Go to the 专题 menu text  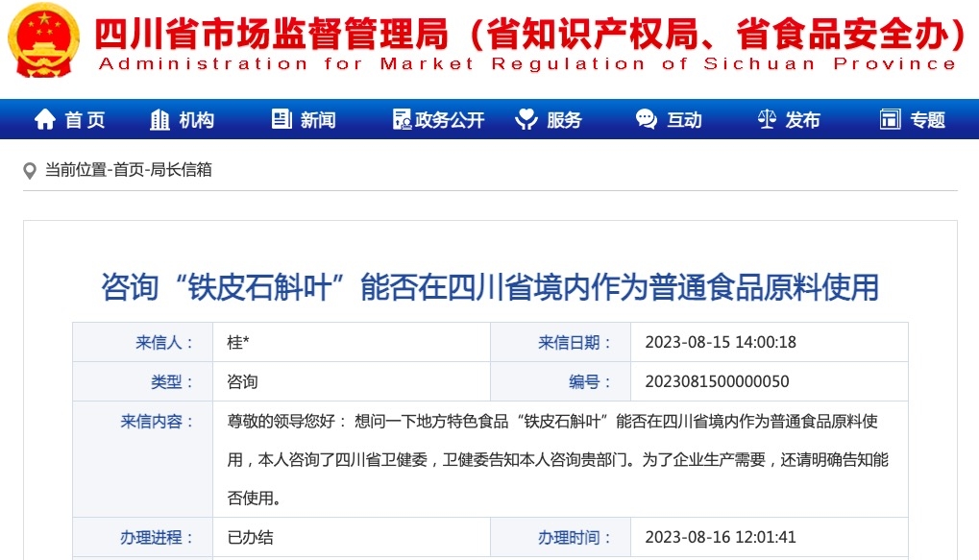coord(927,120)
